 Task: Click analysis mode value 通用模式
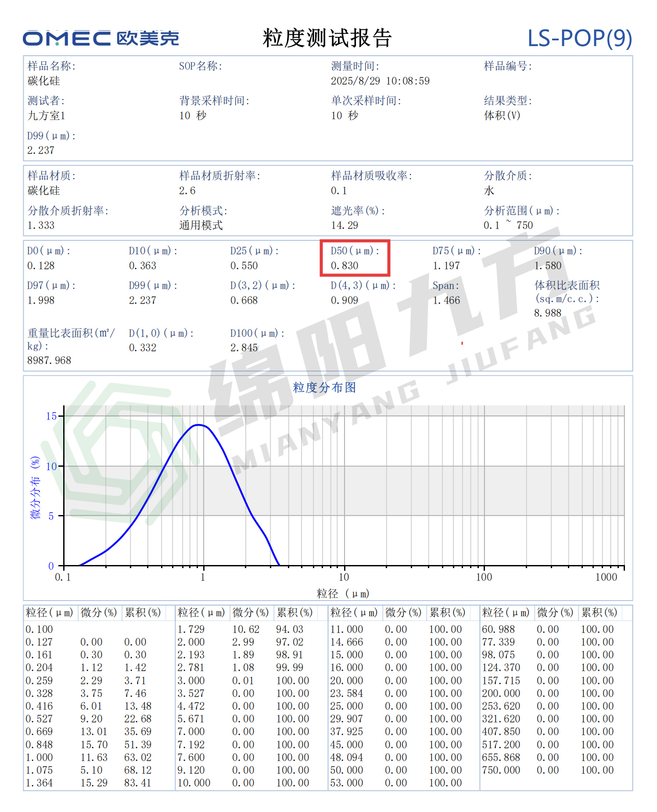click(201, 225)
